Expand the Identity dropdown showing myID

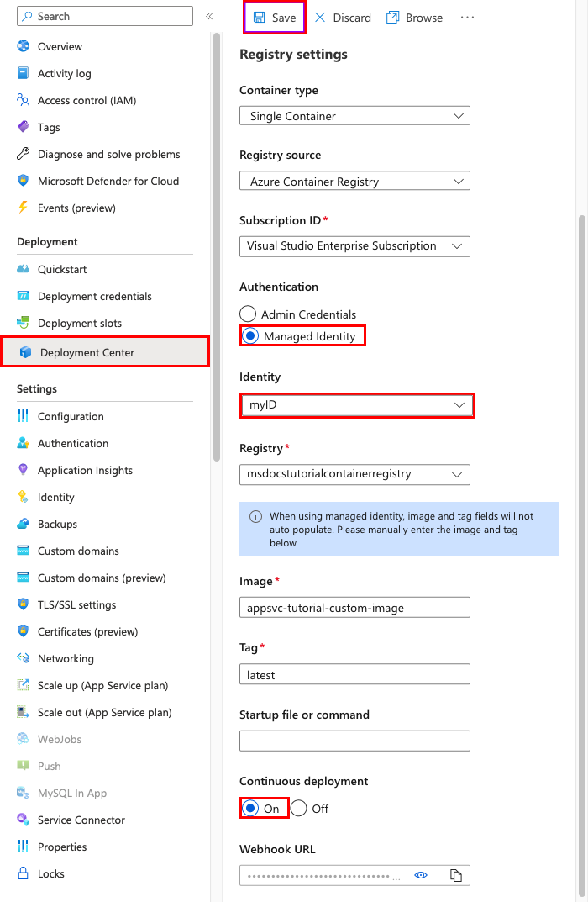pyautogui.click(x=357, y=405)
